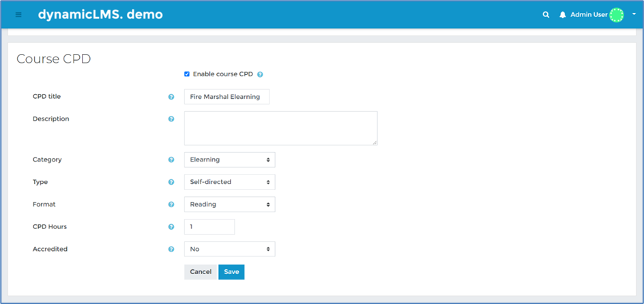Open the notifications bell

coord(562,15)
